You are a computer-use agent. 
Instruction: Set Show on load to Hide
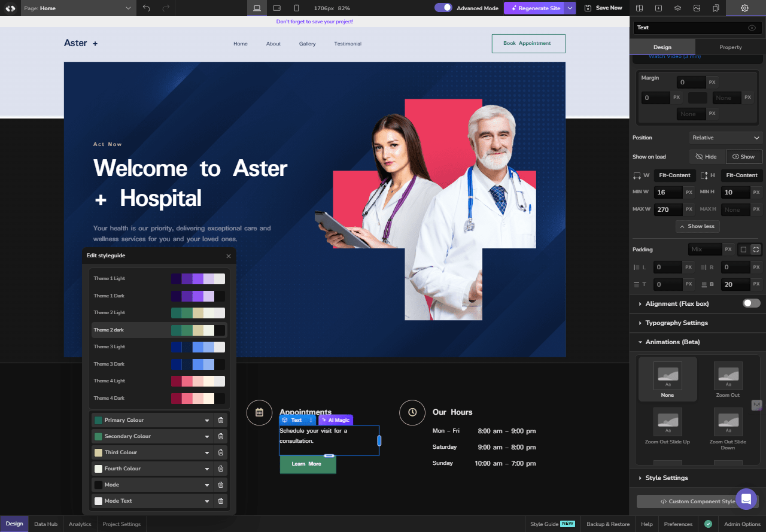coord(707,157)
